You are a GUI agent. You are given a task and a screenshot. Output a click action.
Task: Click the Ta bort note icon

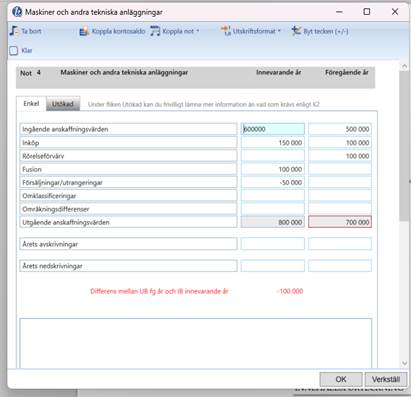point(14,31)
